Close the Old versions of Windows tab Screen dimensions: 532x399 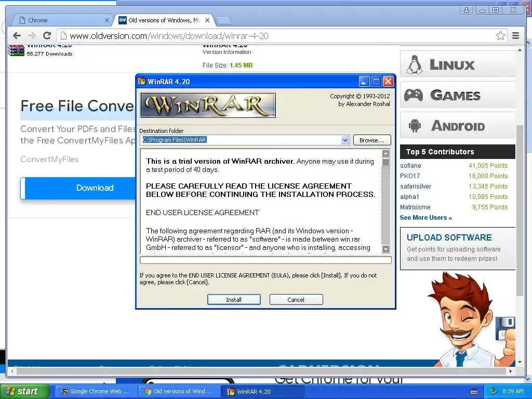click(207, 20)
